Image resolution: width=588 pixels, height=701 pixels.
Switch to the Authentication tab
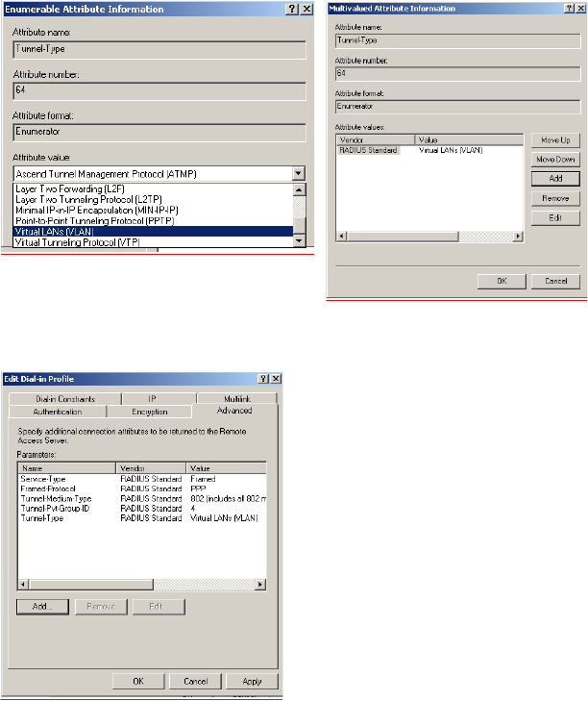(x=58, y=412)
